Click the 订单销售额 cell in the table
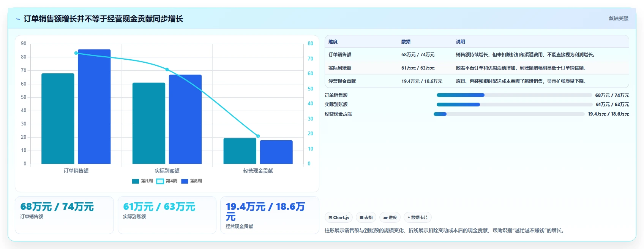Image resolution: width=644 pixels, height=249 pixels. click(x=340, y=55)
